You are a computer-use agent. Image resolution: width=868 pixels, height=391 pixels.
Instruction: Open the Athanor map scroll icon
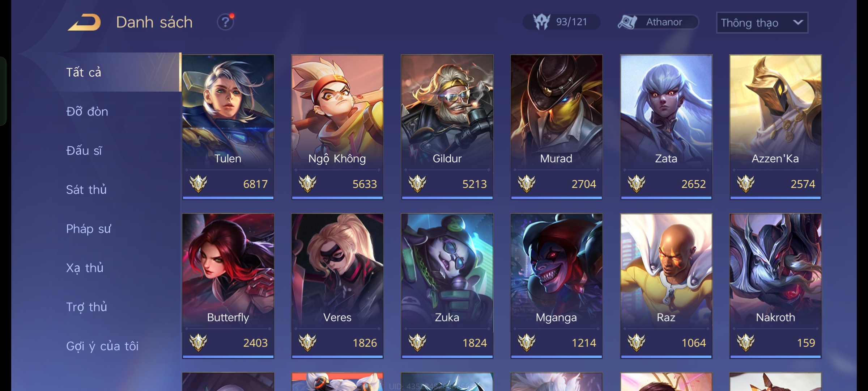pos(627,22)
